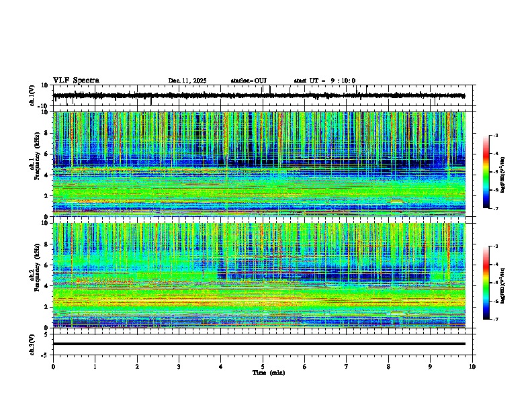Click the "6" kHz tick of ch.2 spectrogram
532x411 pixels.
click(47, 265)
